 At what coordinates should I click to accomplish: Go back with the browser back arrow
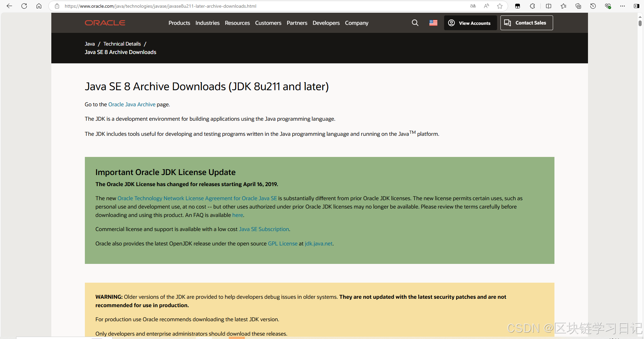coord(9,6)
